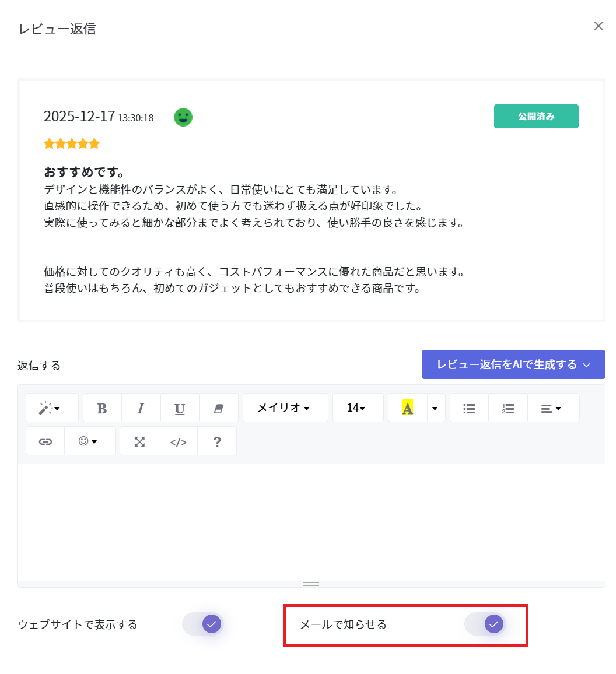Image resolution: width=616 pixels, height=674 pixels.
Task: Toggle the ウェブサイトで表示する switch
Action: coord(203,624)
